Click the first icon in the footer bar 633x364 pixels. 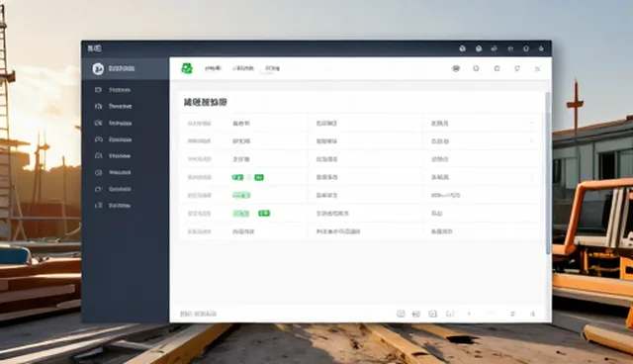point(401,314)
